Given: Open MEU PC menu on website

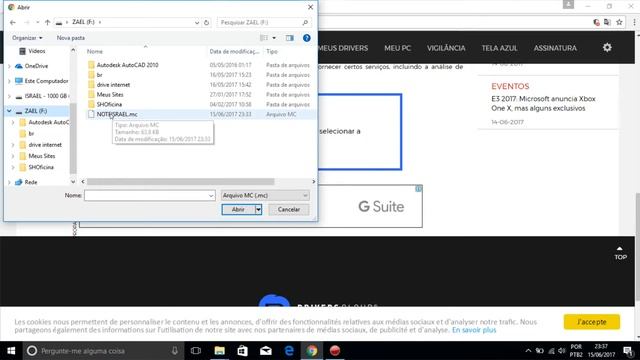Looking at the screenshot, I should [x=398, y=48].
